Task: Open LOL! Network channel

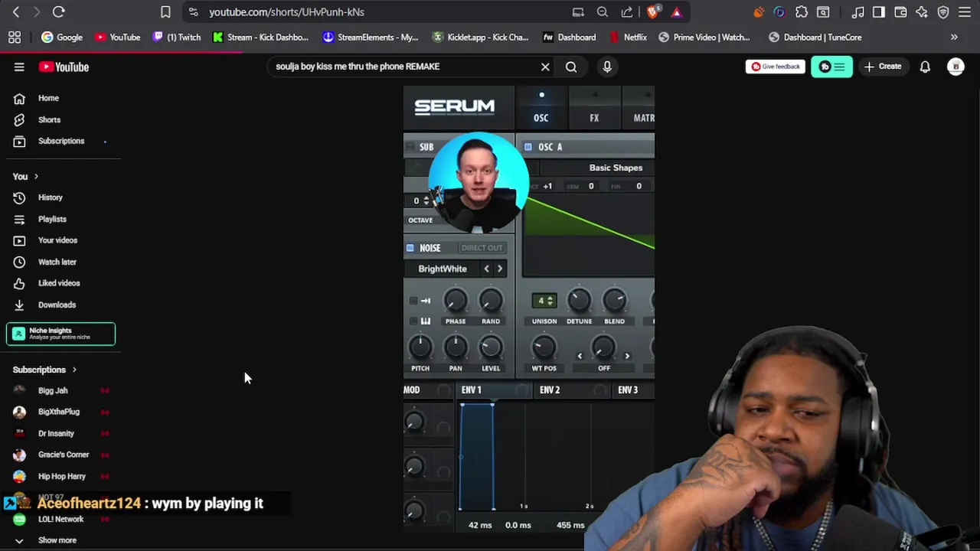Action: (x=61, y=519)
